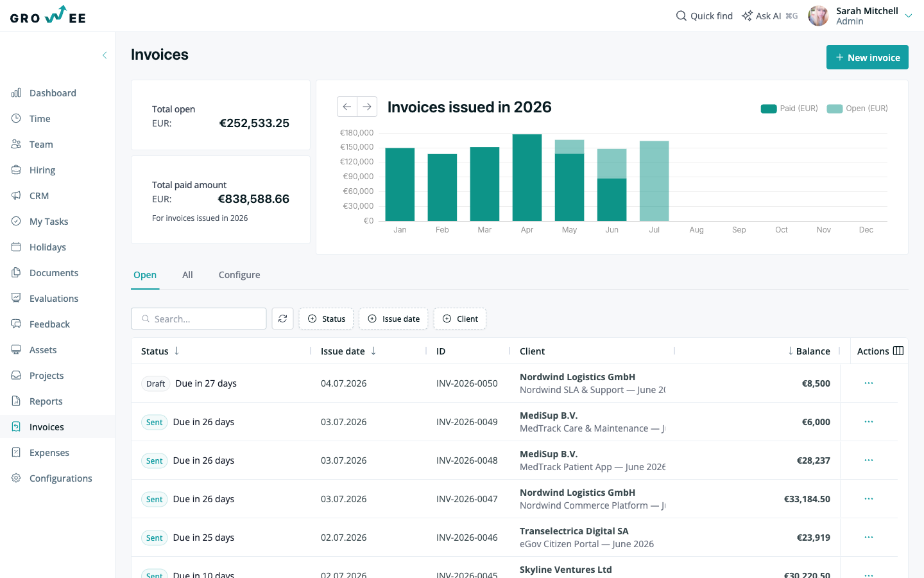Go to Team in sidebar
The width and height of the screenshot is (924, 578).
[41, 144]
